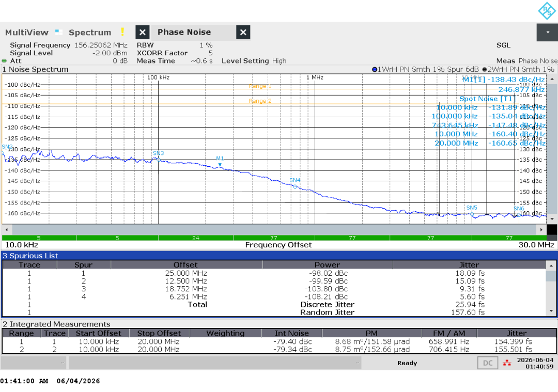Click the Spurious List title bar
This screenshot has width=558, height=392.
[x=279, y=256]
